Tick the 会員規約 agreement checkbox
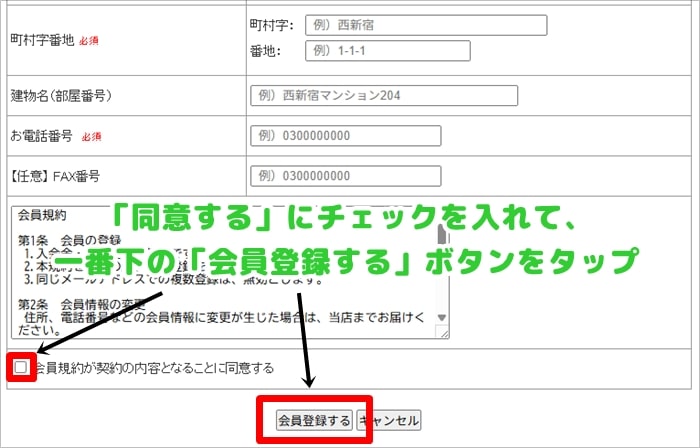Viewport: 700px width, 448px height. (21, 368)
